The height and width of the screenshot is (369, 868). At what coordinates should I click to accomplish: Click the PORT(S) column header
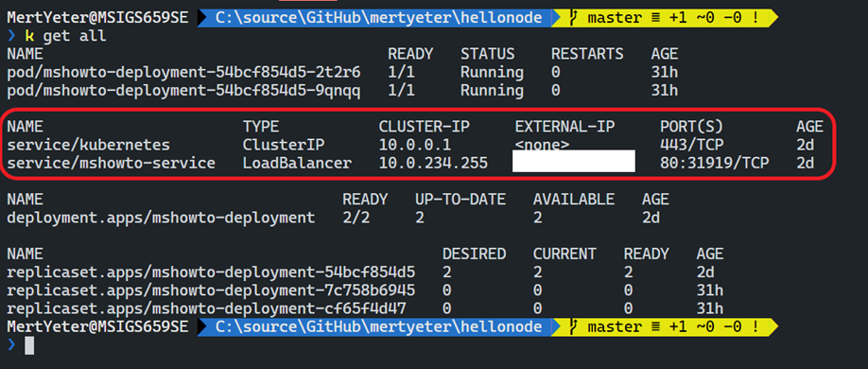coord(691,127)
